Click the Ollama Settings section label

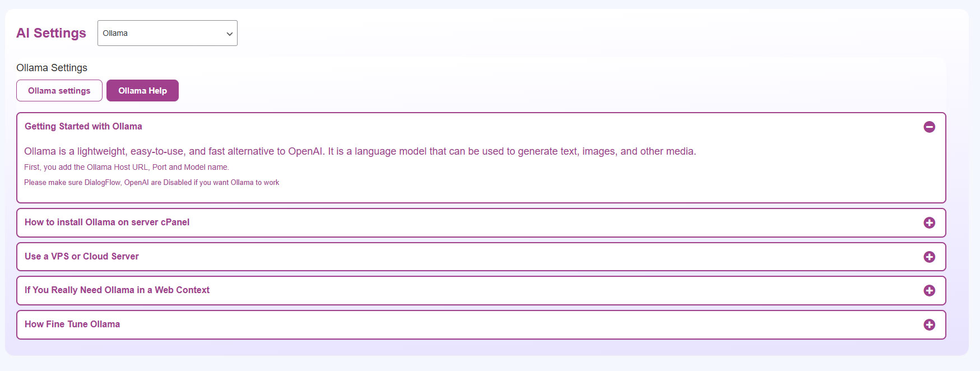(x=52, y=68)
